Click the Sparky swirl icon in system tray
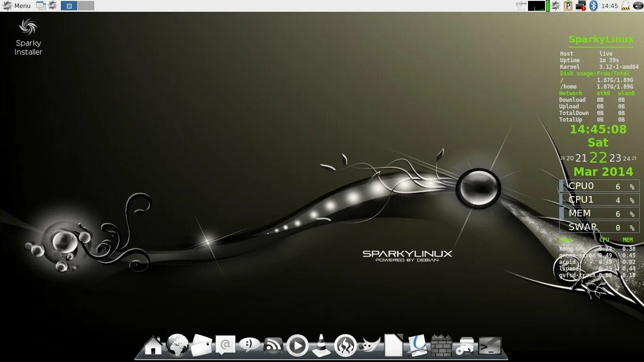The image size is (644, 362). coord(556,6)
